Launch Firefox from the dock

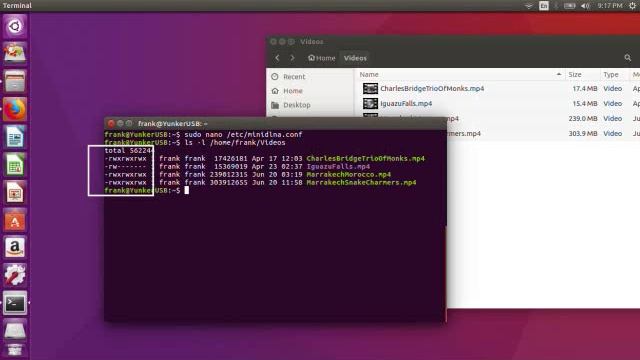pos(15,109)
